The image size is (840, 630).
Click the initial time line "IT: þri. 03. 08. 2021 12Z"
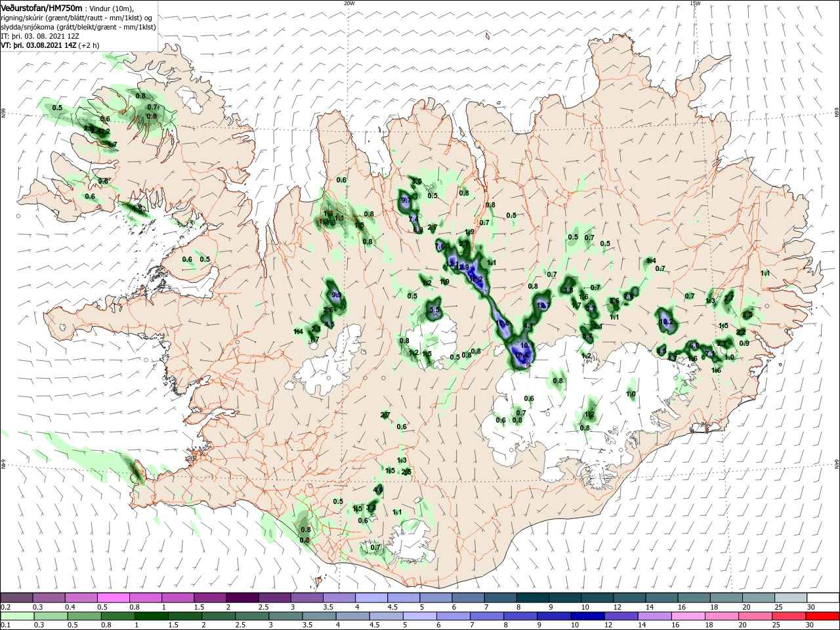(x=39, y=36)
